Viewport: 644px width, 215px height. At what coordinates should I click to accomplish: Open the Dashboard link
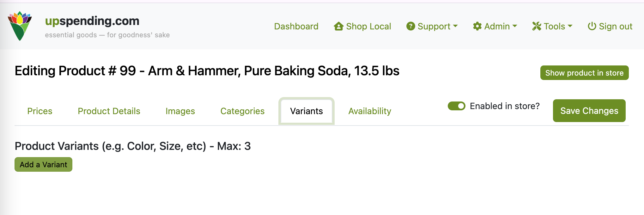point(296,26)
